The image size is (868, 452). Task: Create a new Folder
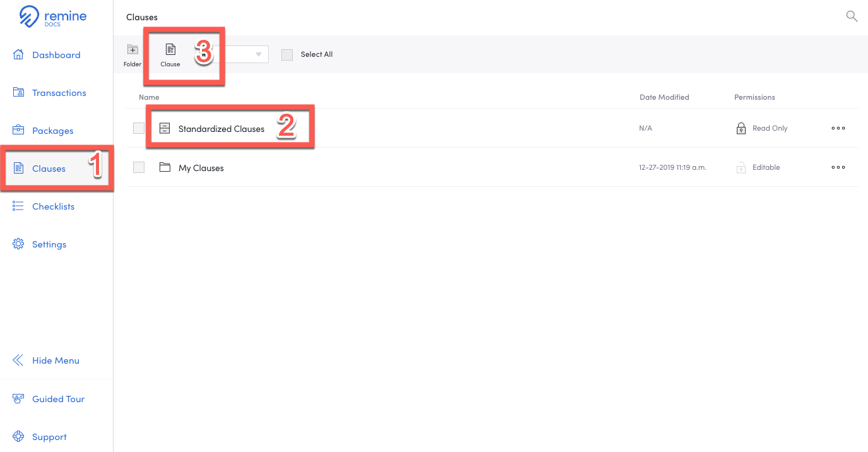coord(132,55)
